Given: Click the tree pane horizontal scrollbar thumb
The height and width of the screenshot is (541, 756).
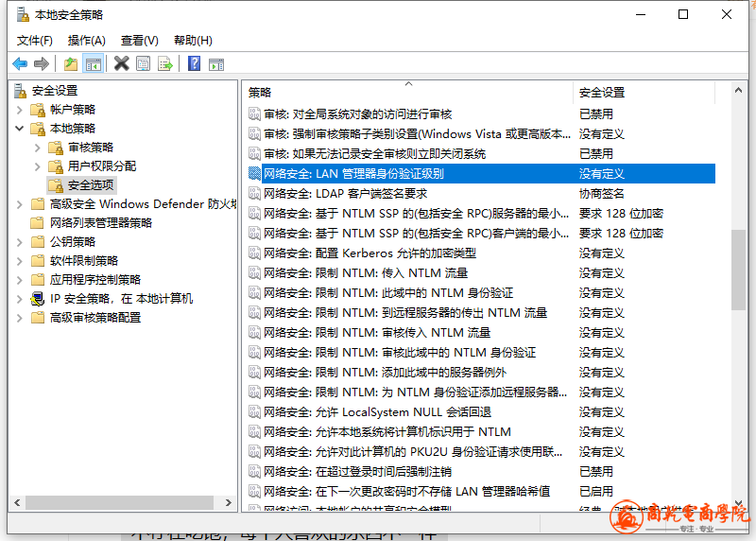Looking at the screenshot, I should coord(120,502).
